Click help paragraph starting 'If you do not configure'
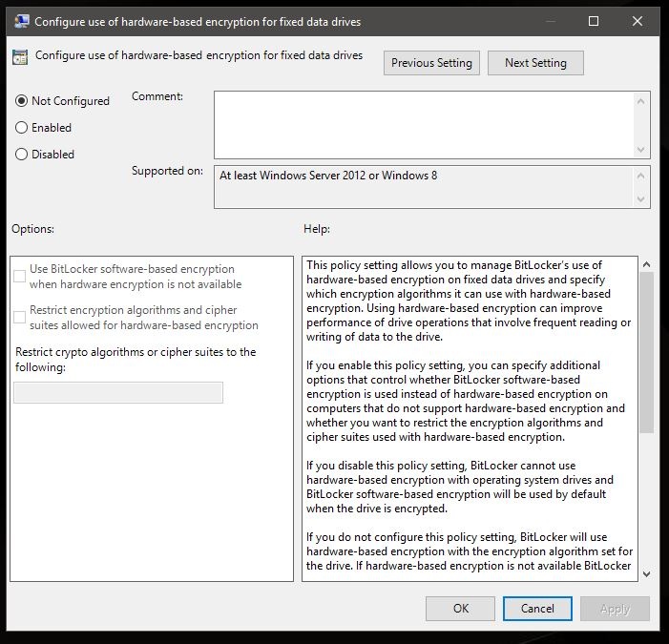Screen dimensions: 669x644 [x=470, y=551]
